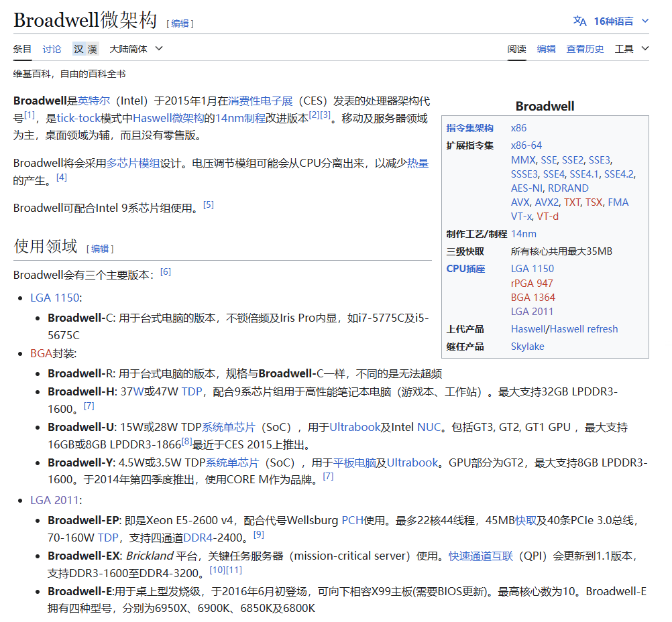This screenshot has height=622, width=672.
Task: Open 指令集架构 infobox label link
Action: click(469, 128)
